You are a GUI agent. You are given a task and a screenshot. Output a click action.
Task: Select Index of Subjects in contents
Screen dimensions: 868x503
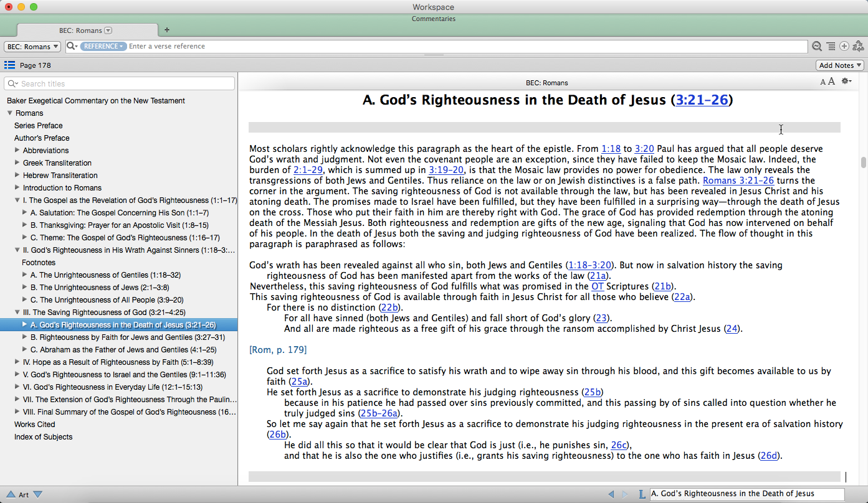(44, 437)
